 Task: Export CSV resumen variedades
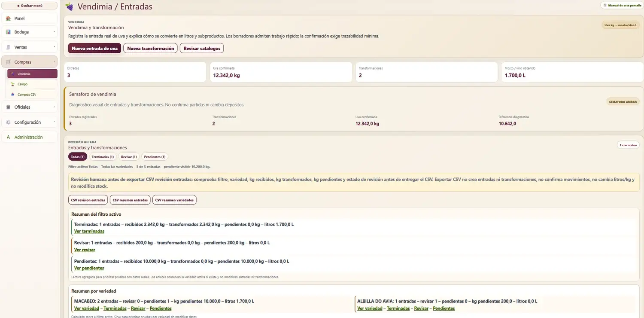[x=174, y=200]
